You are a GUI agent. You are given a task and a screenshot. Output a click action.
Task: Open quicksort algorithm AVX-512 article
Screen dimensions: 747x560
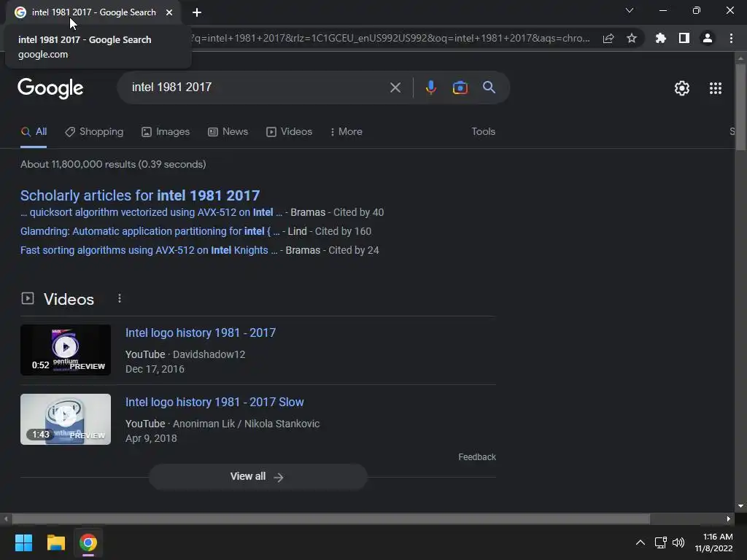tap(152, 212)
